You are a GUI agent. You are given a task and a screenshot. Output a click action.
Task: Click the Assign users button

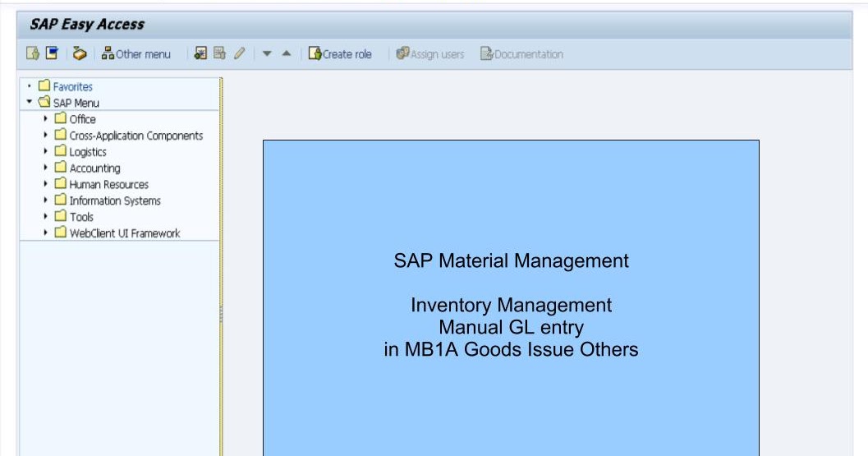point(430,53)
